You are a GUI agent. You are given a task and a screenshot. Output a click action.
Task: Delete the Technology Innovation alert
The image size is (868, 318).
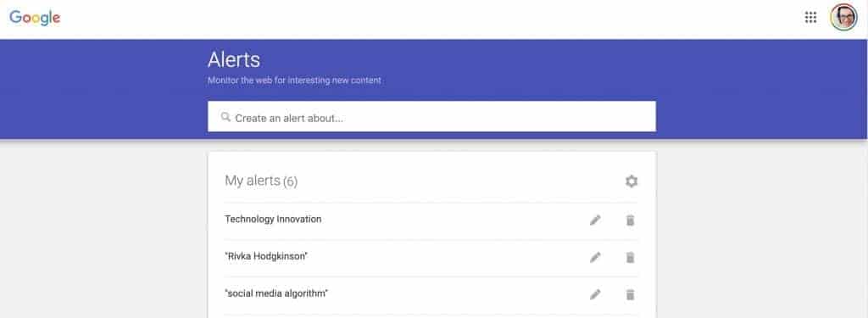point(630,220)
